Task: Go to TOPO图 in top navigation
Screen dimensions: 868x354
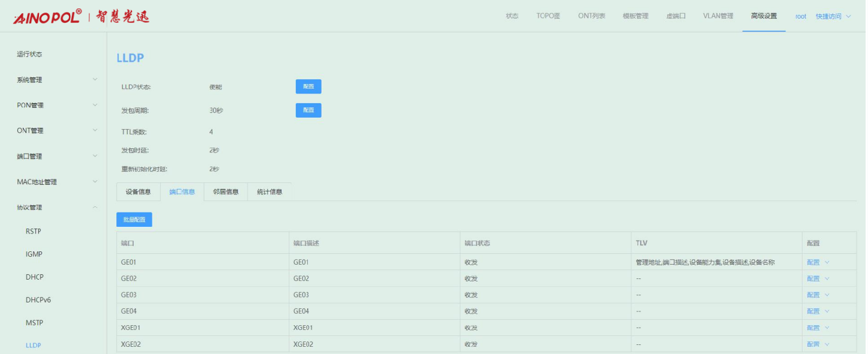Action: click(x=548, y=16)
